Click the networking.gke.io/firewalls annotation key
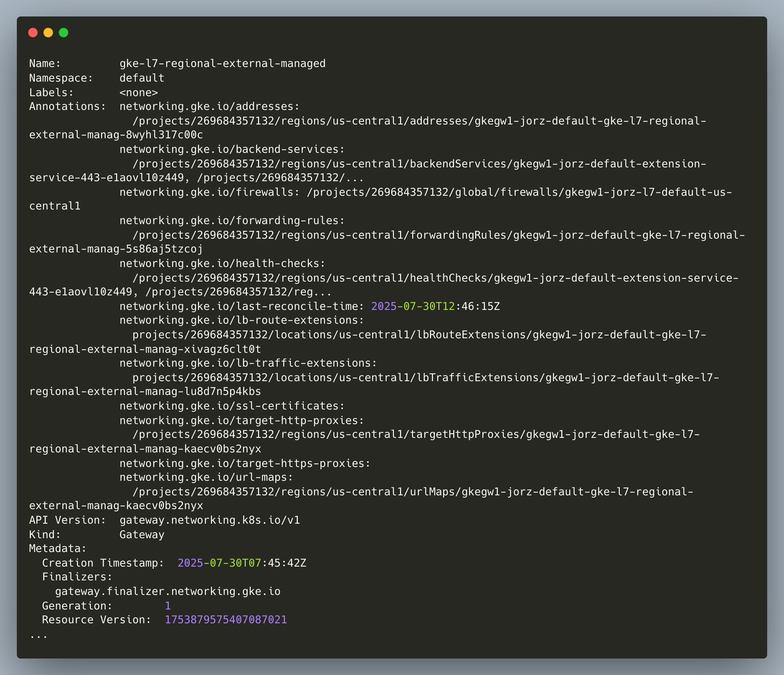The height and width of the screenshot is (675, 784). click(x=209, y=192)
